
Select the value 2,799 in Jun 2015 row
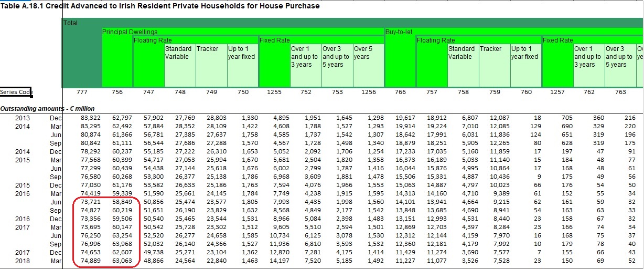[x=312, y=169]
